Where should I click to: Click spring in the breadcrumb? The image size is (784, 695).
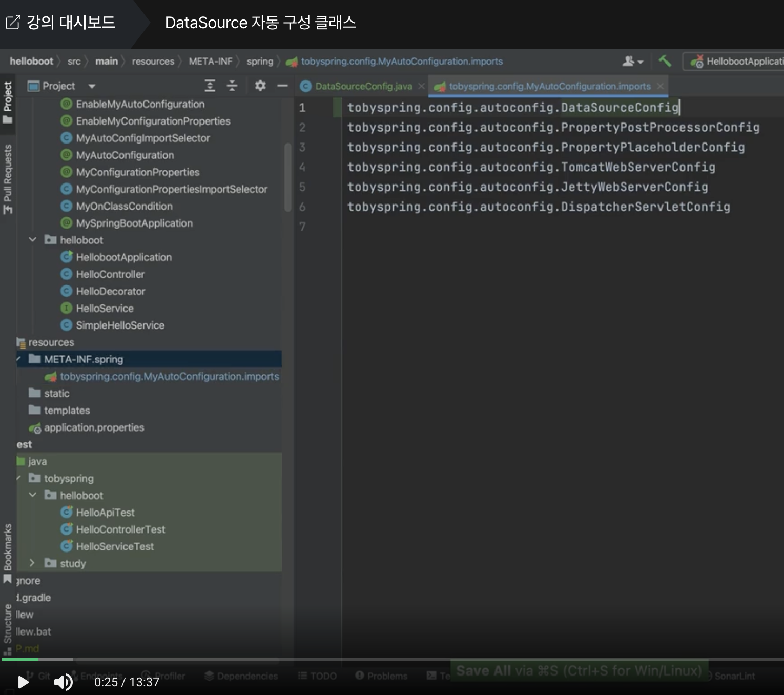click(x=260, y=62)
